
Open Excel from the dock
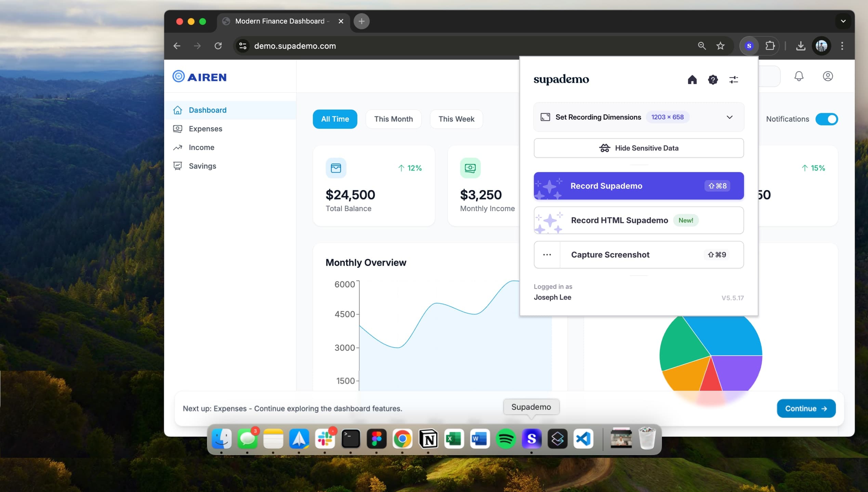point(454,439)
